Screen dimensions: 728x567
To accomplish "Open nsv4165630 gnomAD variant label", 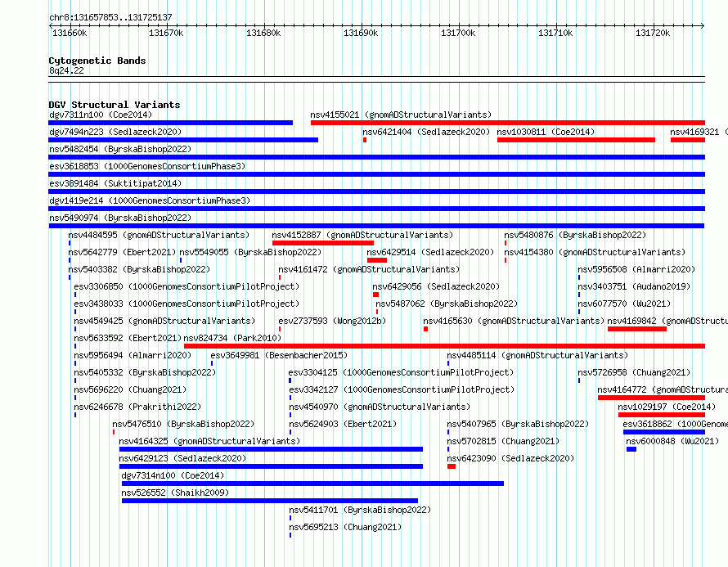I will click(x=514, y=321).
